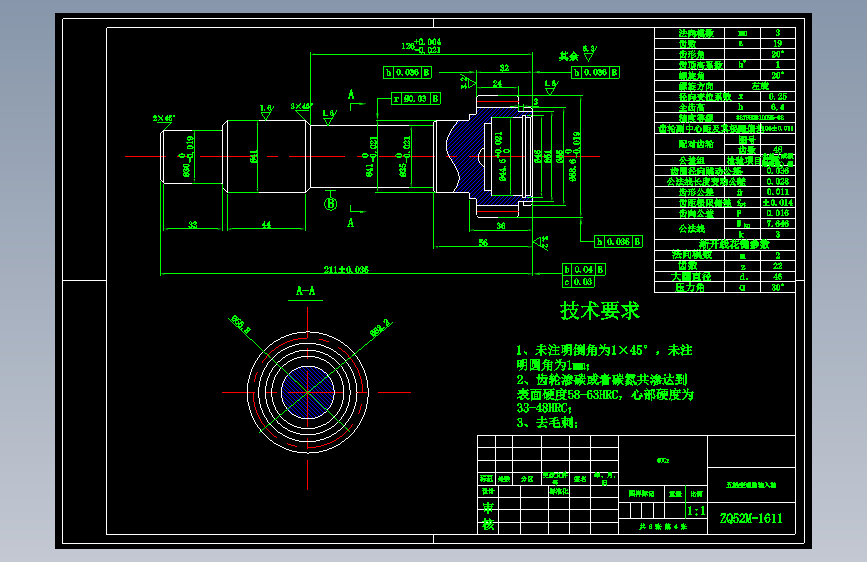Click the 审核 cell in title block
The image size is (867, 562).
click(488, 516)
